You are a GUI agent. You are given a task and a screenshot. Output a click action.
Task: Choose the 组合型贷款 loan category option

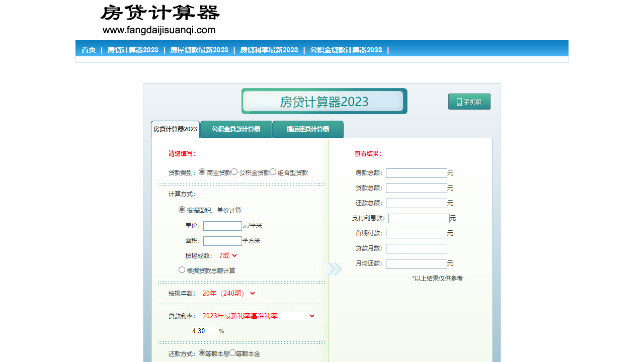272,171
